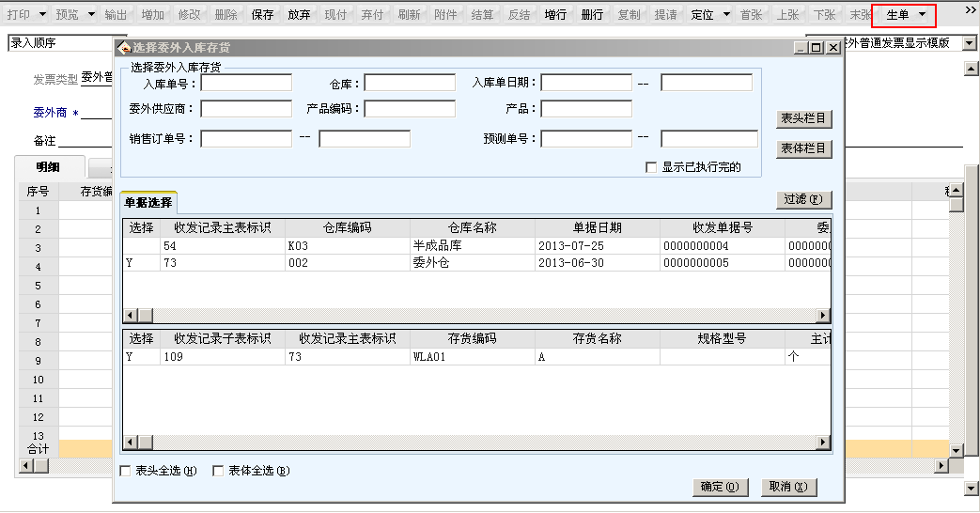Click 删行 to delete a row
Viewport: 980px width, 513px height.
tap(592, 14)
